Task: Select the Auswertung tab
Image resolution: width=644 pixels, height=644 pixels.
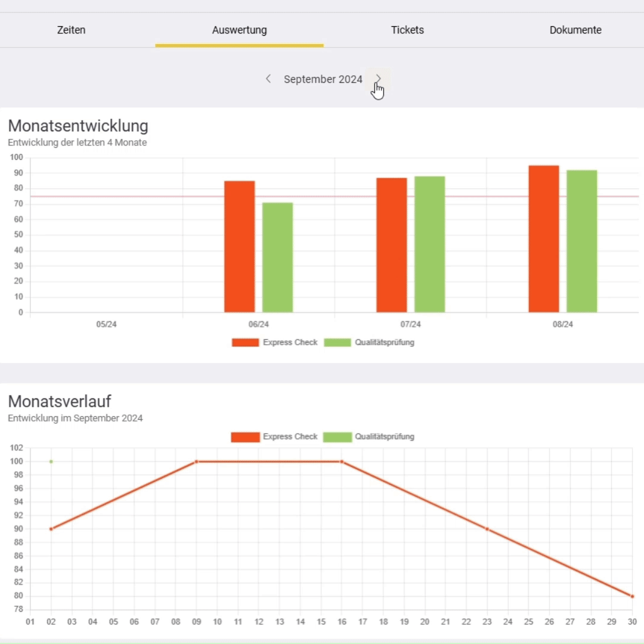Action: point(239,30)
